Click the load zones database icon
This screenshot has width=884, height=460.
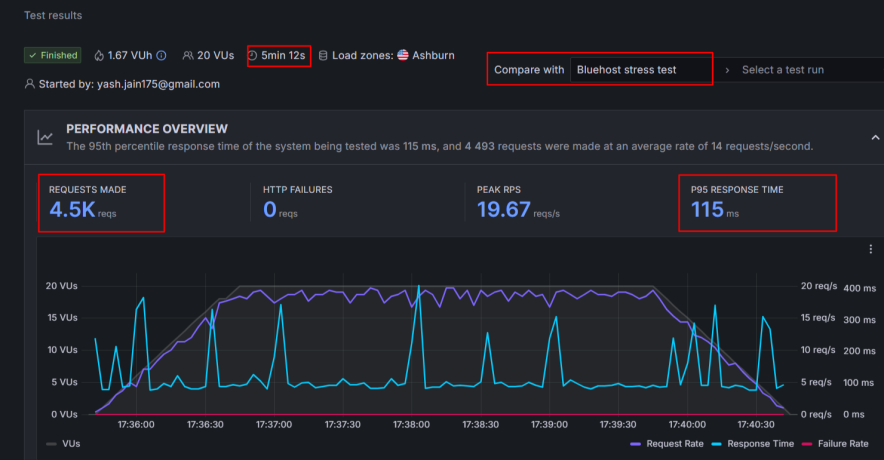tap(322, 56)
